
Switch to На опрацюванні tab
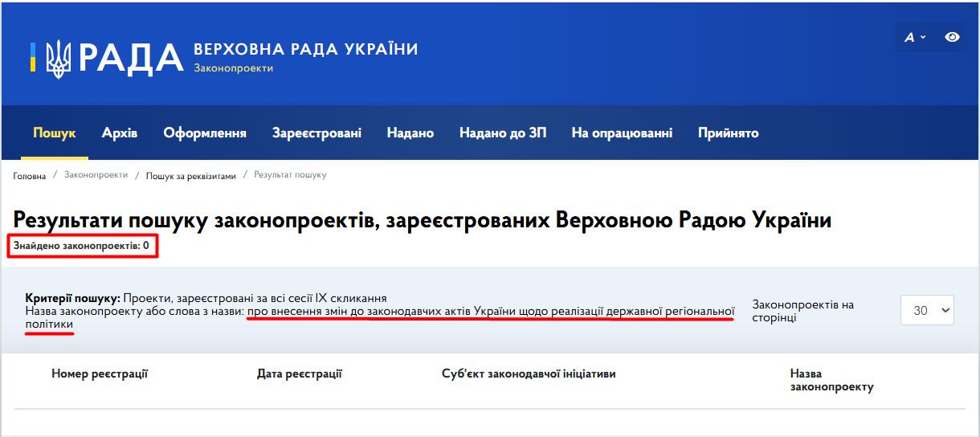pos(622,133)
